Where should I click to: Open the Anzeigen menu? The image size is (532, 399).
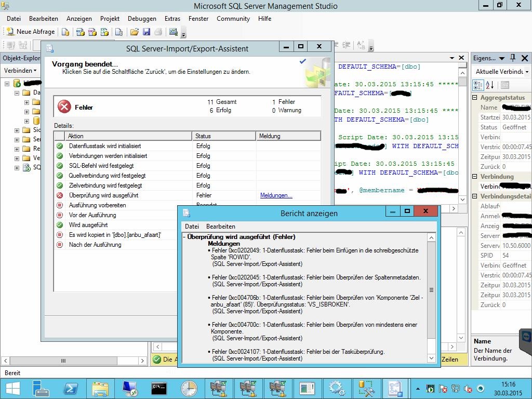pos(79,19)
